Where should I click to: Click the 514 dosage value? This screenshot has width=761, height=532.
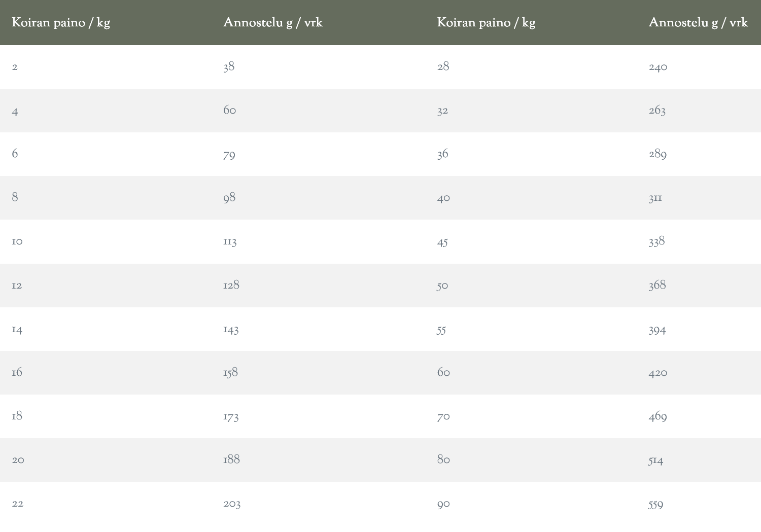click(655, 460)
